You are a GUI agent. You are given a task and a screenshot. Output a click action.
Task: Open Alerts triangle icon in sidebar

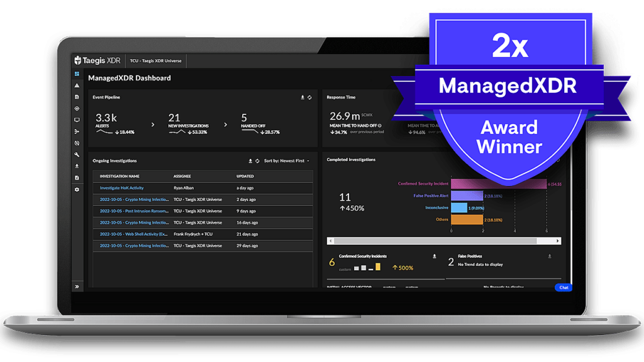[77, 85]
